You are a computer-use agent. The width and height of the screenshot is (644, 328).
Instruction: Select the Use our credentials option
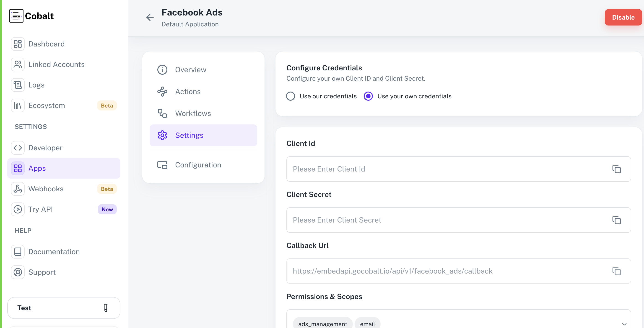click(x=291, y=96)
